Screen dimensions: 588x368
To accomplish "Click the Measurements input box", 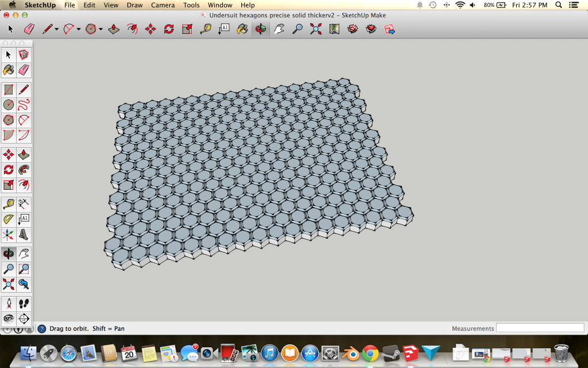I will coord(540,328).
